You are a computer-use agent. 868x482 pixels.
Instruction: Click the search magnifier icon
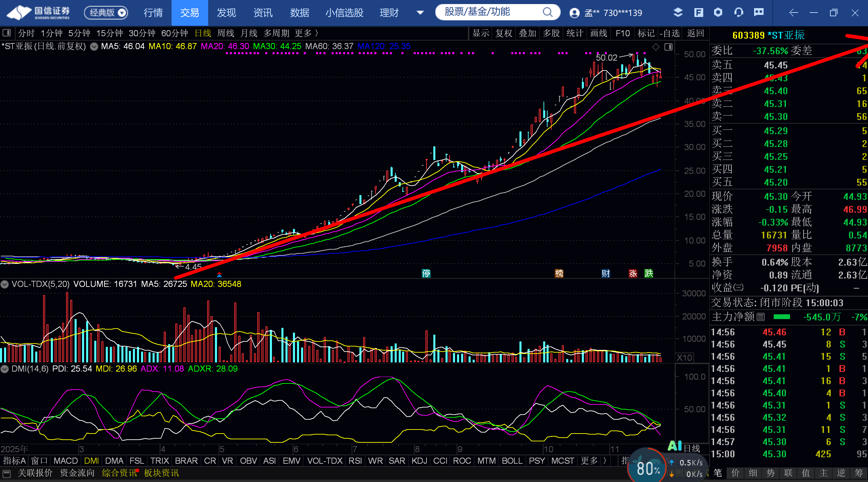pos(547,13)
